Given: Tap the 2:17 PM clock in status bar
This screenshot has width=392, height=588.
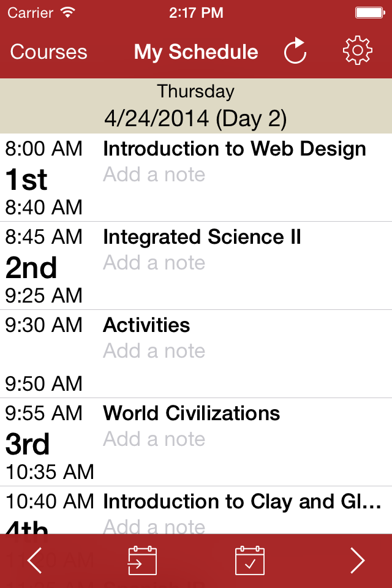Looking at the screenshot, I should click(196, 12).
